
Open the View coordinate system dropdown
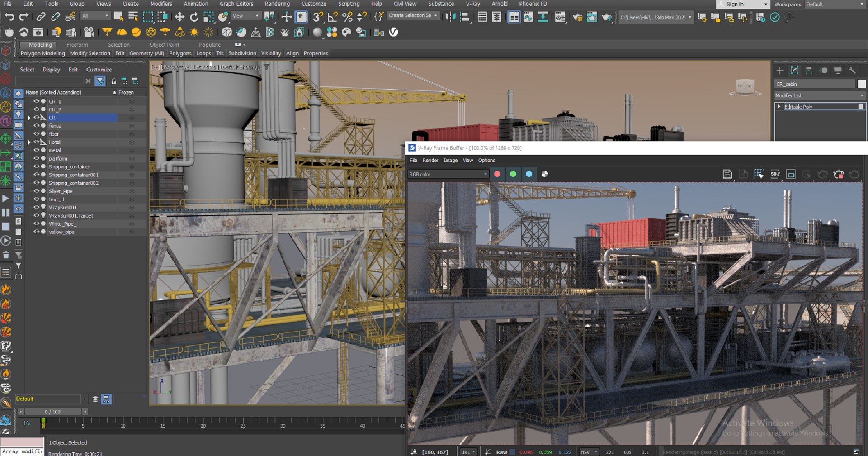tap(246, 16)
